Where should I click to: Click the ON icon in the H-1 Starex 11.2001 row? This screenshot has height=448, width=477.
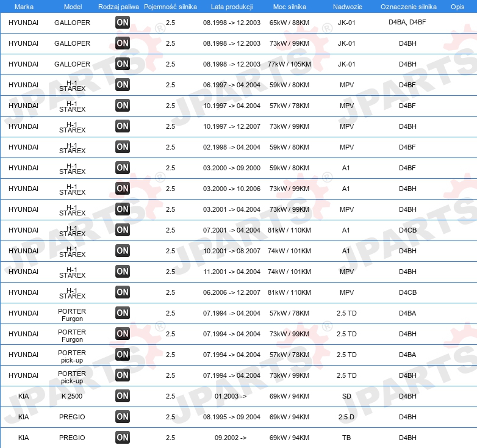tap(123, 272)
